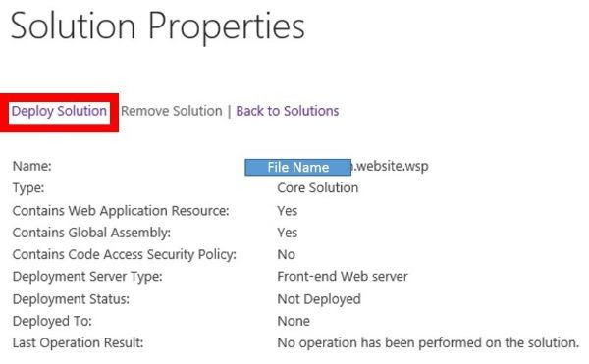
Task: Click the Type: field label
Action: (28, 188)
